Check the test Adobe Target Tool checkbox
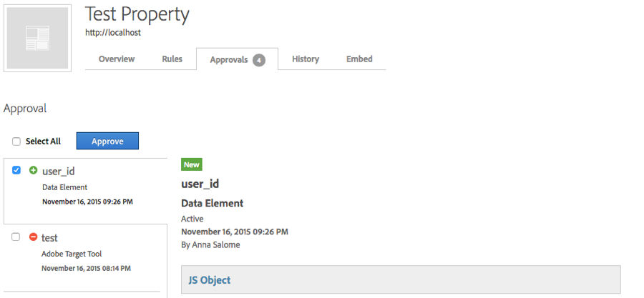 16,237
